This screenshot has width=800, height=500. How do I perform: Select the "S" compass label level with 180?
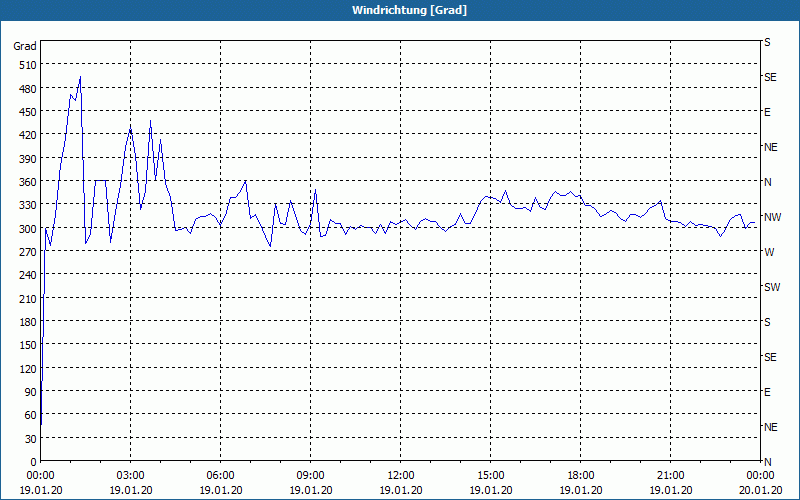767,322
